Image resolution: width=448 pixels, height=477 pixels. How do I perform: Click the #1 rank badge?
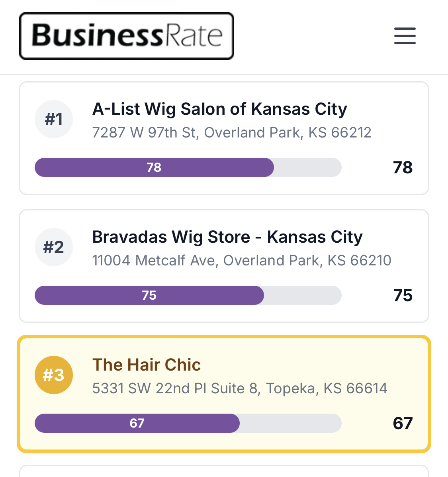(54, 119)
